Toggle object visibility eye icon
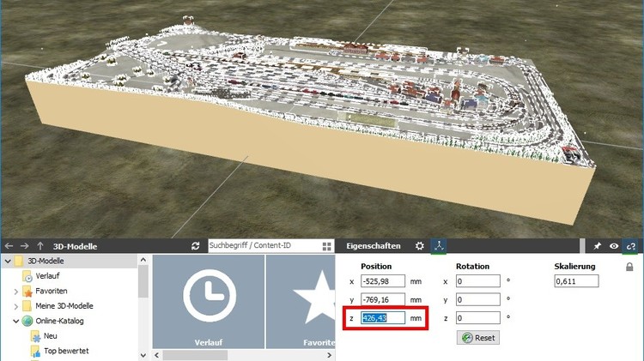This screenshot has width=644, height=361. [x=614, y=246]
